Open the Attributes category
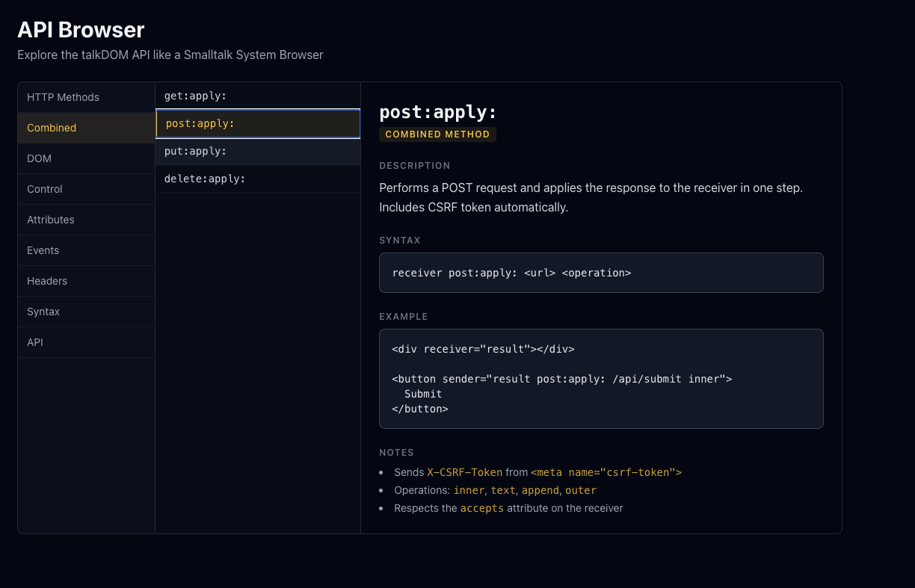Viewport: 915px width, 588px height. coord(86,220)
